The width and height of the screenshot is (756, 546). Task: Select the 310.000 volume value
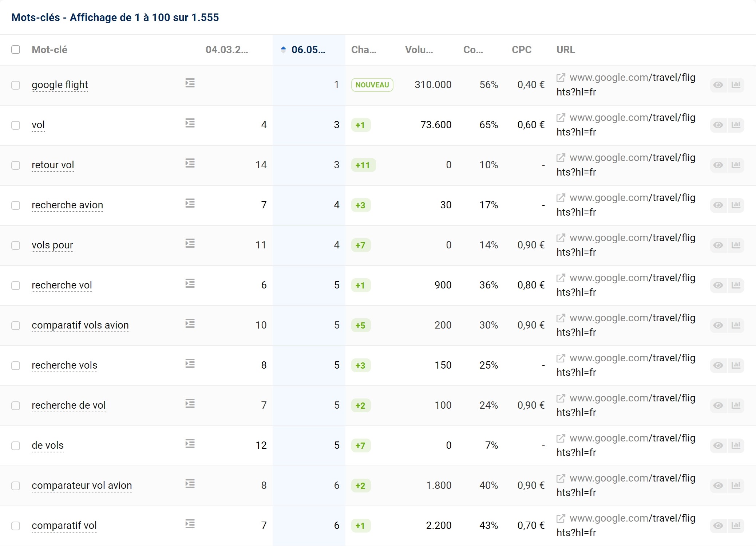(433, 85)
